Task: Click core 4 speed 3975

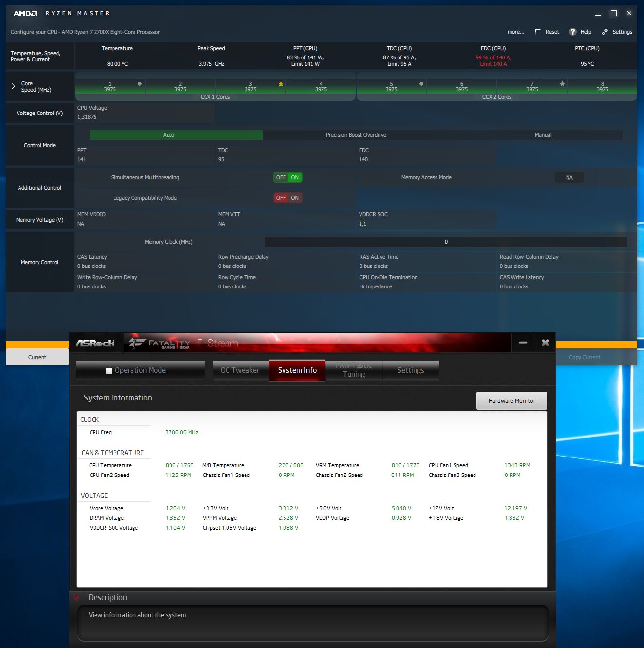Action: (x=321, y=89)
